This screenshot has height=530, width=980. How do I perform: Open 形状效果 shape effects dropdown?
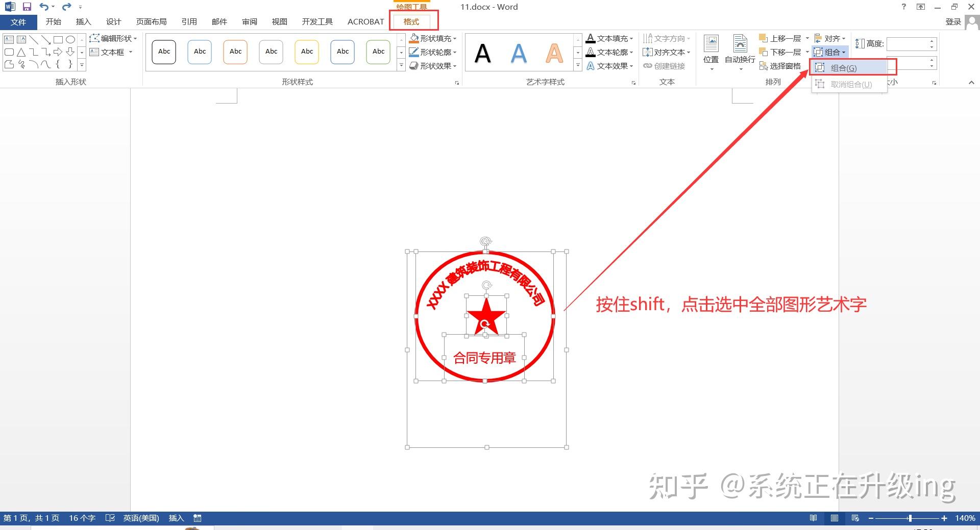tap(433, 66)
